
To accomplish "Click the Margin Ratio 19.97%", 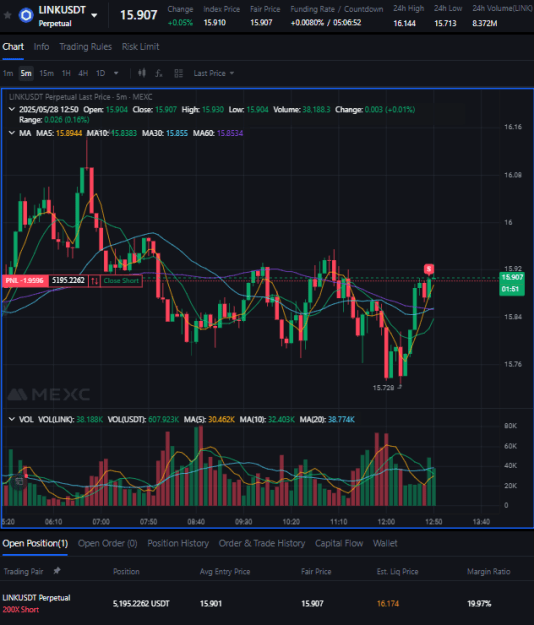I will [x=479, y=603].
